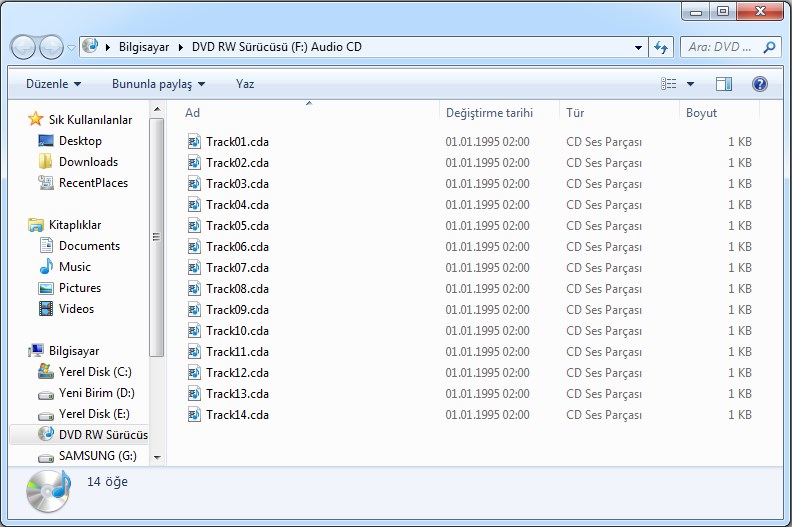This screenshot has width=792, height=527.
Task: Click the Yaz toolbar button
Action: (x=245, y=85)
